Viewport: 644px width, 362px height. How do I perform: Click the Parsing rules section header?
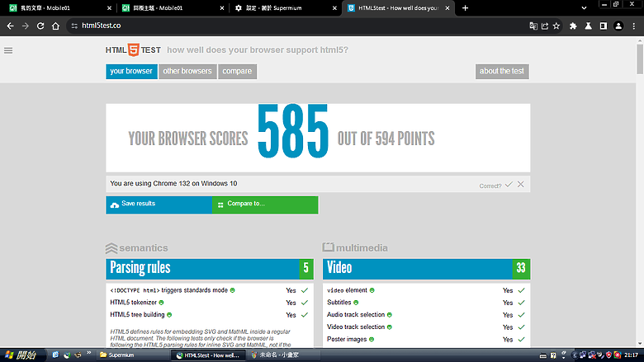tap(210, 269)
